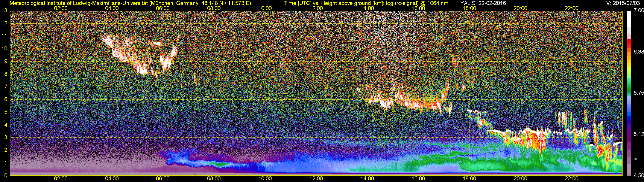644x182 pixels.
Task: Click the 04:00 label on the top time axis
Action: (112, 8)
